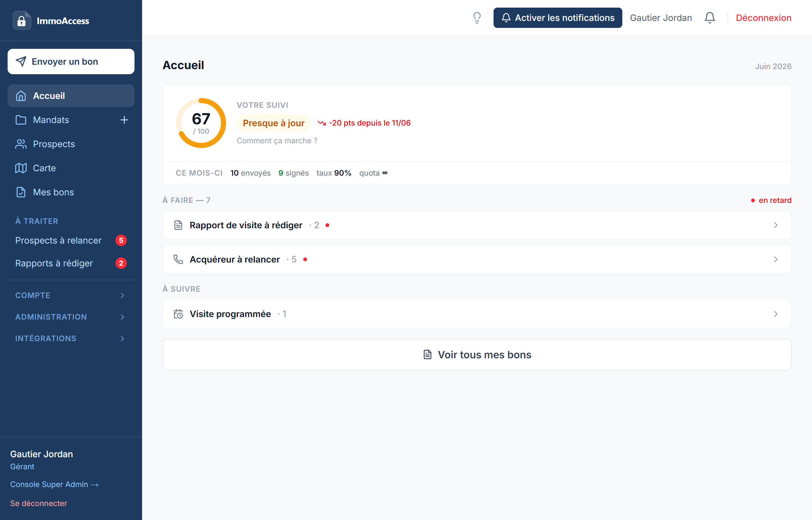The image size is (812, 520).
Task: Open Prospects in sidebar
Action: (71, 144)
